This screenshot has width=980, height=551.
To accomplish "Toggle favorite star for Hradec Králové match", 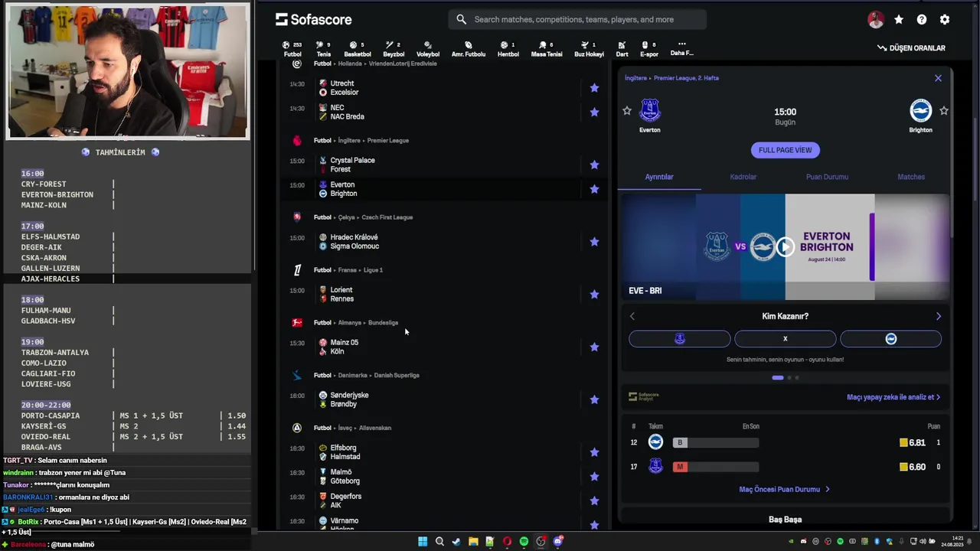I will [594, 242].
